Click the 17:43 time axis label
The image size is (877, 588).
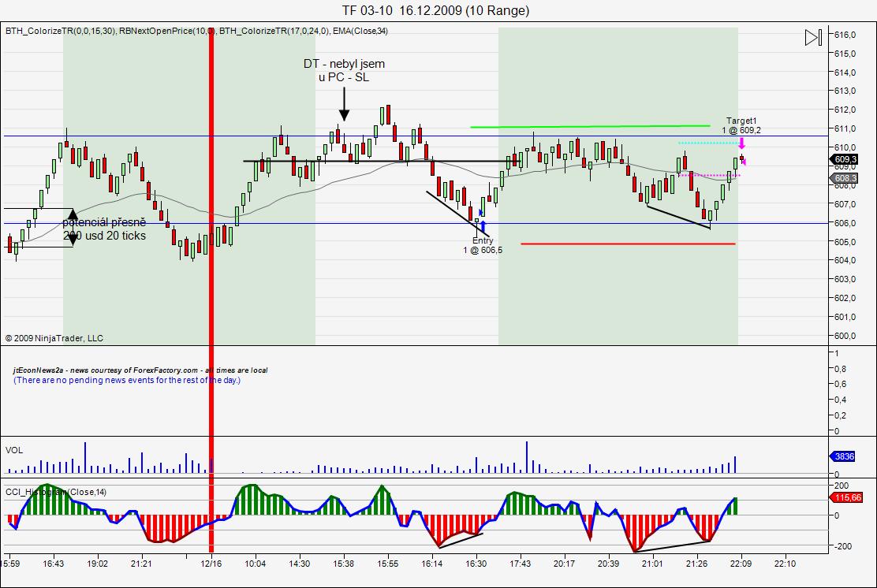(521, 564)
